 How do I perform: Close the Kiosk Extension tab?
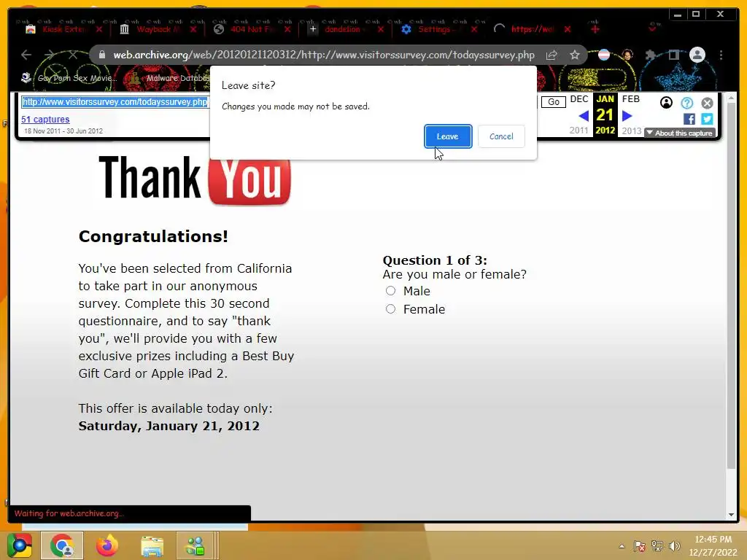tap(99, 29)
